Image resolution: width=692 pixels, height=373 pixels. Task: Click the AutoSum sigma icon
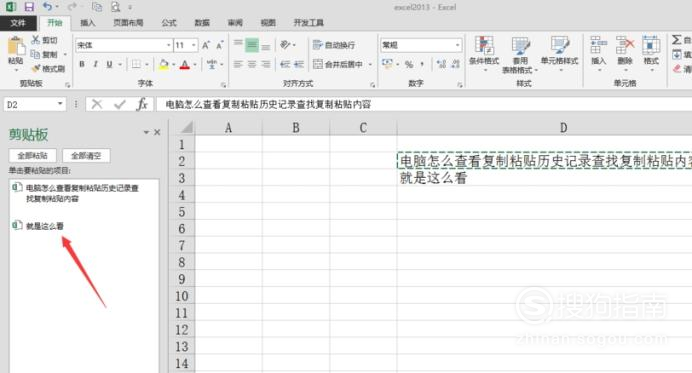coord(677,40)
